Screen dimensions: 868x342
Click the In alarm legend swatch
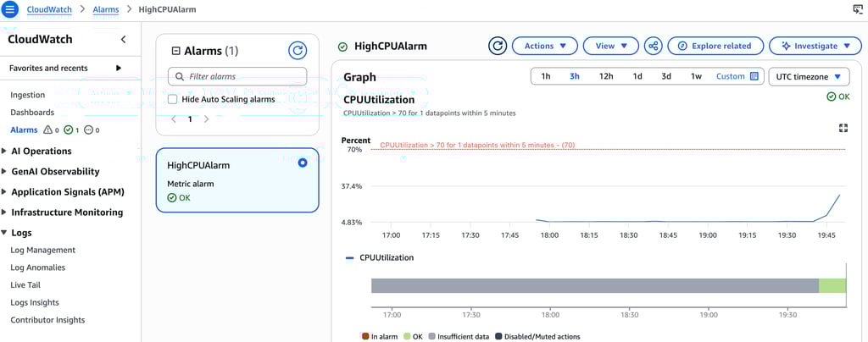[x=364, y=336]
